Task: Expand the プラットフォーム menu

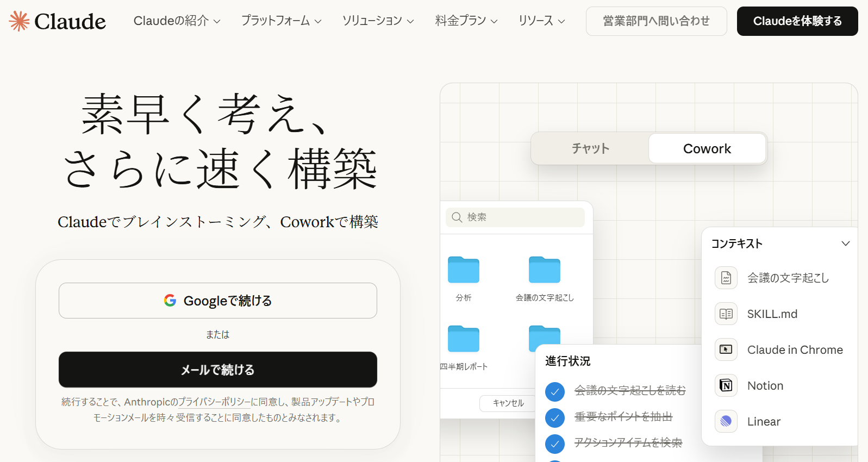Action: pyautogui.click(x=282, y=21)
